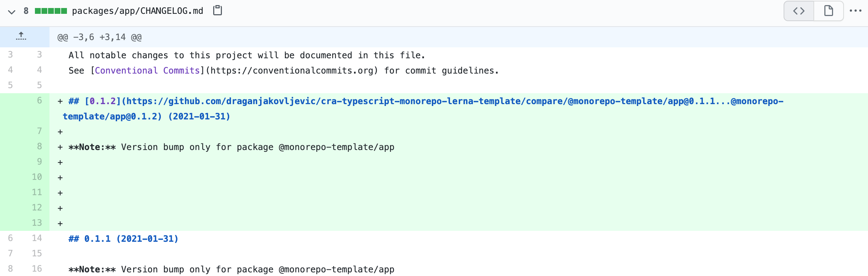This screenshot has width=868, height=276.
Task: Switch to the rich diff view
Action: point(828,11)
